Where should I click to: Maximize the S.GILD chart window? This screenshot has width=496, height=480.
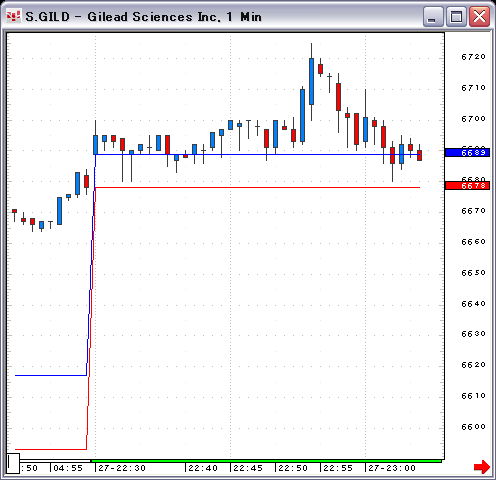[x=456, y=16]
